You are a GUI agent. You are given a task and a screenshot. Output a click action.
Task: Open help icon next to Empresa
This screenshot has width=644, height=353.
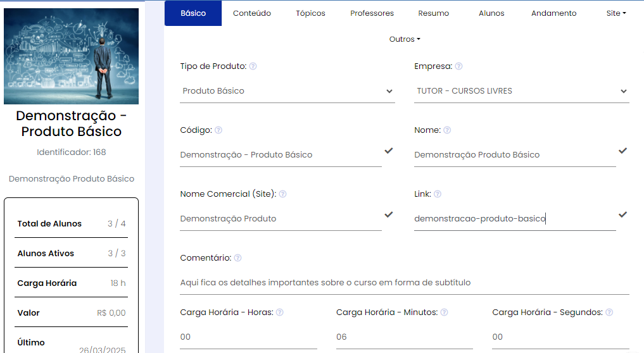[x=458, y=66]
